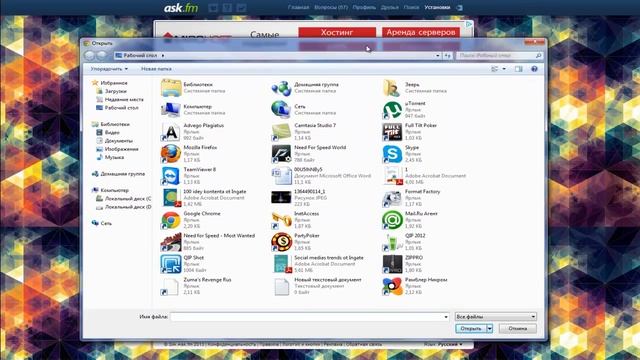640x360 pixels.
Task: Click the ask.fm logo in browser page
Action: [x=181, y=8]
